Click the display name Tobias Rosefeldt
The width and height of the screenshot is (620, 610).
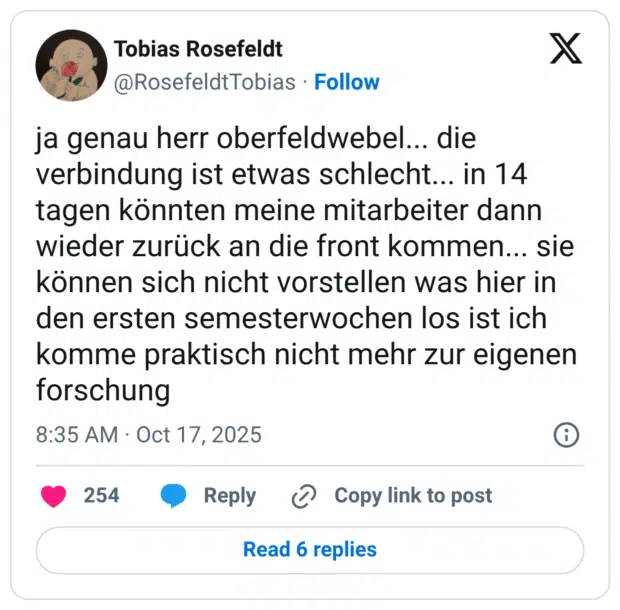(198, 49)
